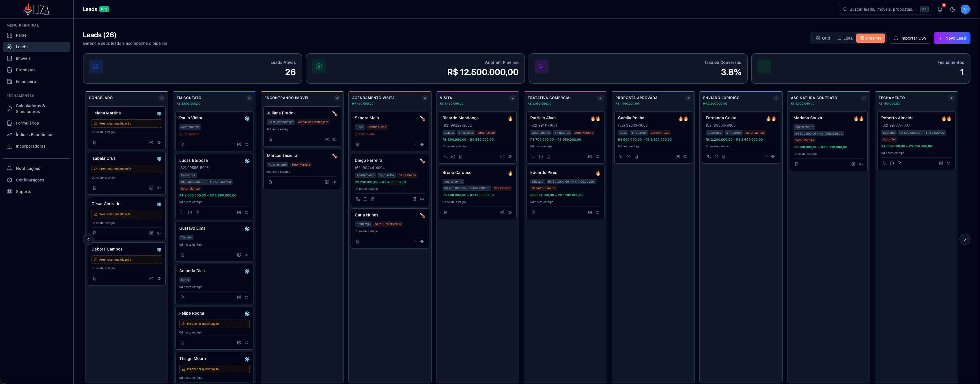Edit Helena Martins lead card

(151, 142)
